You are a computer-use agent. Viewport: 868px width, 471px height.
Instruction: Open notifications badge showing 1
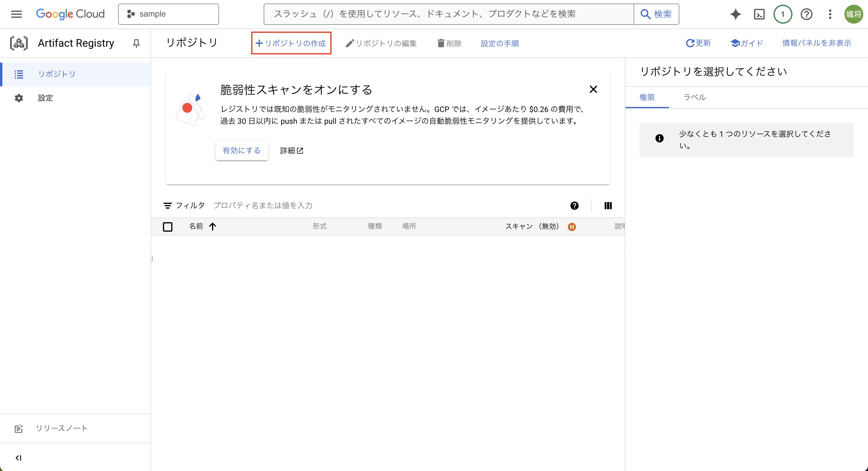pos(783,14)
